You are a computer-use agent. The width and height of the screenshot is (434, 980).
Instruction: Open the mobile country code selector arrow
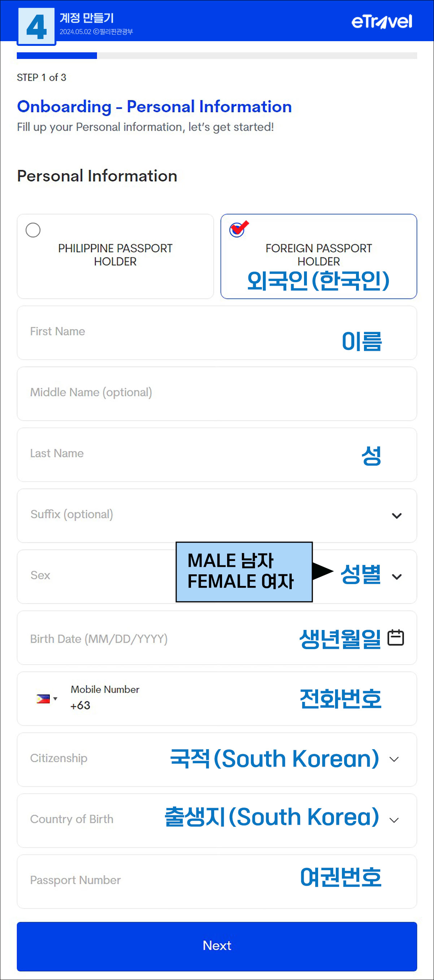(x=55, y=699)
